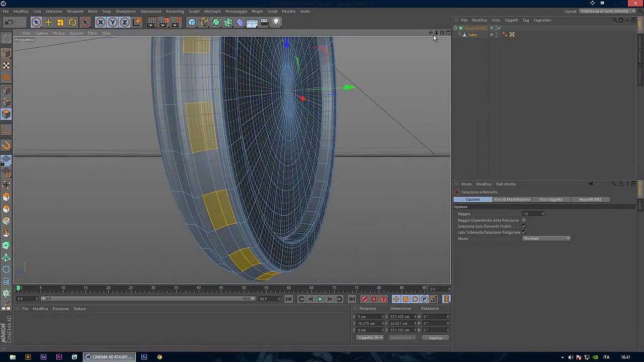This screenshot has height=362, width=644.
Task: Jump to start of animation
Action: (x=289, y=299)
